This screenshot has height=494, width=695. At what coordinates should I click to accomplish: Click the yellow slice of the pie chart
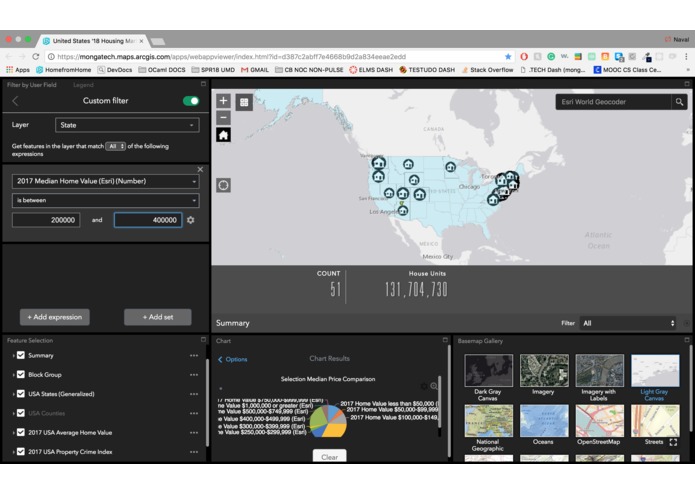pyautogui.click(x=334, y=430)
